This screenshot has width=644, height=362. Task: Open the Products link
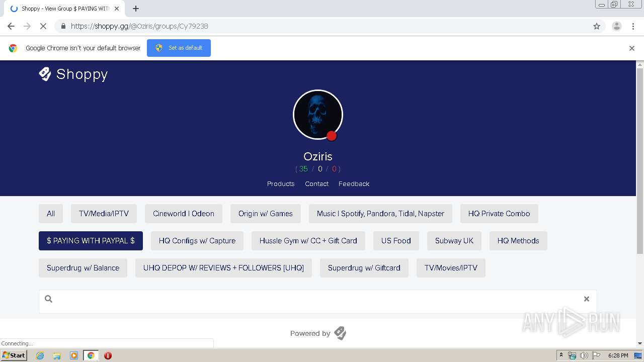tap(281, 184)
